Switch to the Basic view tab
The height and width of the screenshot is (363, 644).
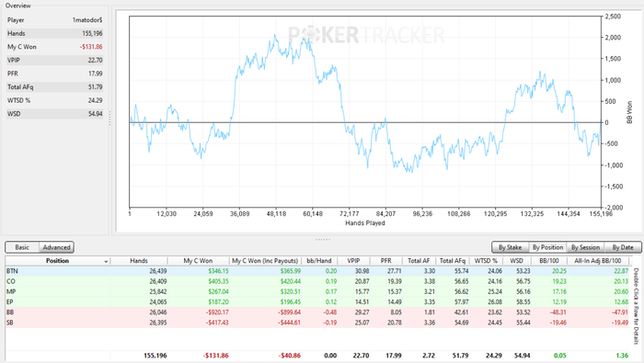tap(22, 247)
